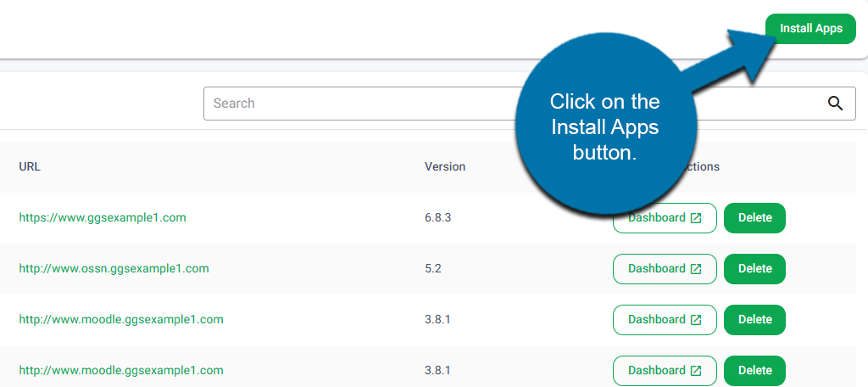Select the 6.8.3 version cell

click(437, 217)
